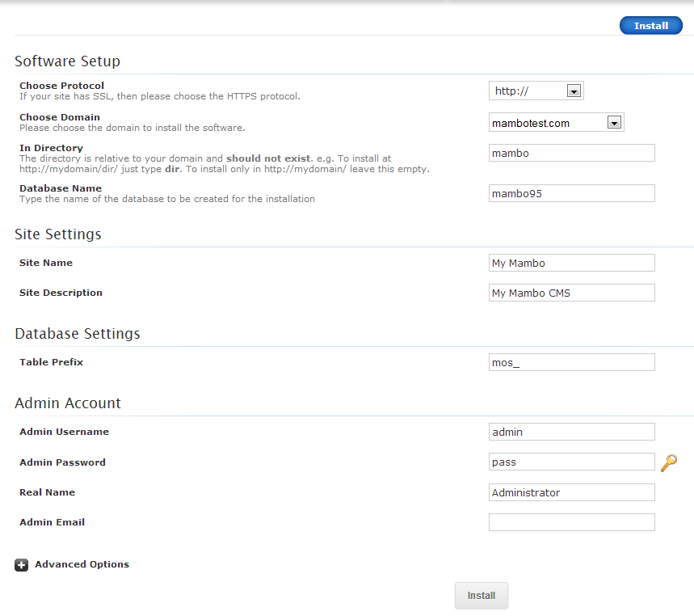
Task: Click inside the Admin Password field
Action: pyautogui.click(x=571, y=462)
